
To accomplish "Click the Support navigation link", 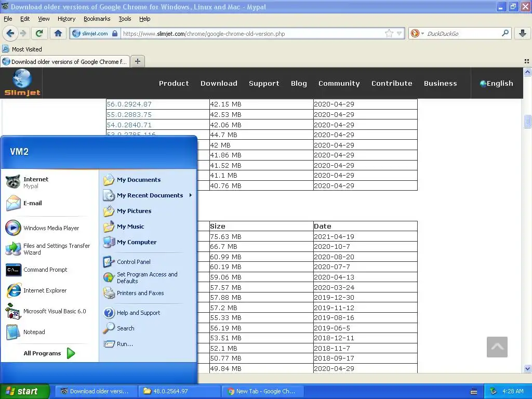I will [x=264, y=84].
